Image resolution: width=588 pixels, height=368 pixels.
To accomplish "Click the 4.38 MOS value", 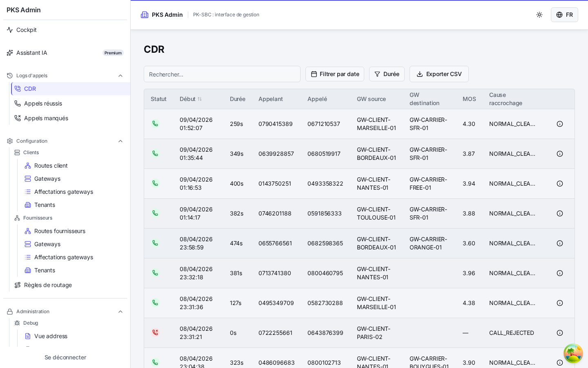I will [469, 303].
